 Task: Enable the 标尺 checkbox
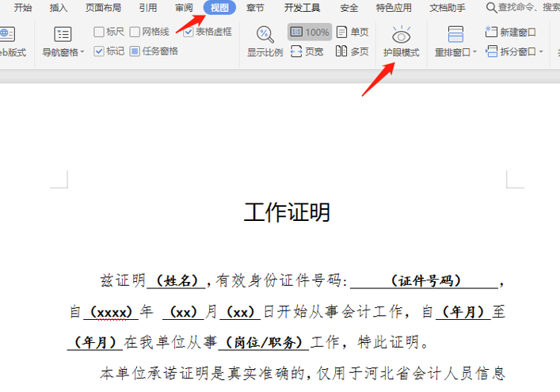[99, 32]
